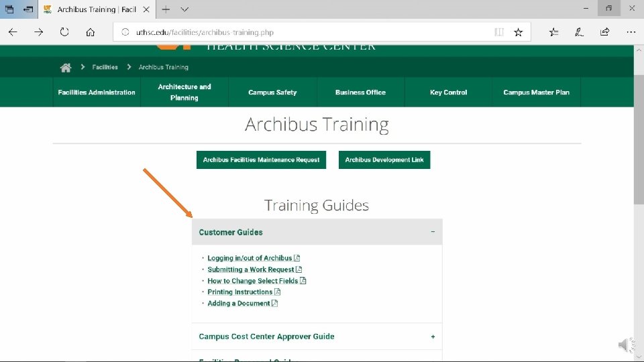Click the speaker audio icon
The width and height of the screenshot is (644, 362).
[627, 345]
